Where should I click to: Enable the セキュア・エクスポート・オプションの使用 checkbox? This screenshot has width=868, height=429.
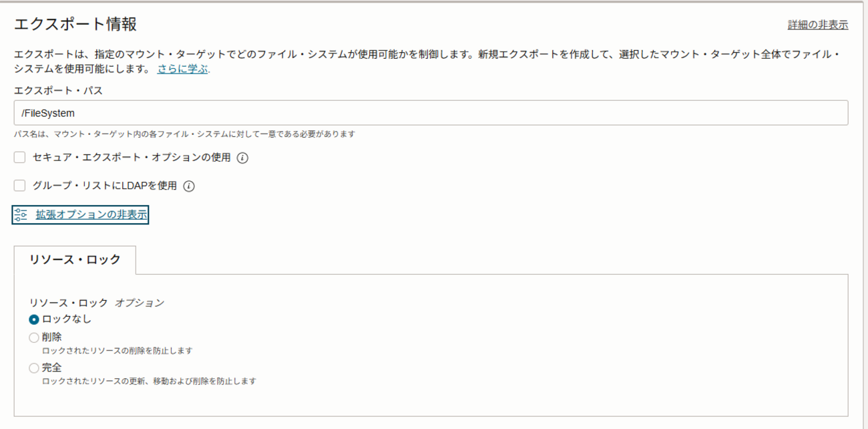[19, 158]
